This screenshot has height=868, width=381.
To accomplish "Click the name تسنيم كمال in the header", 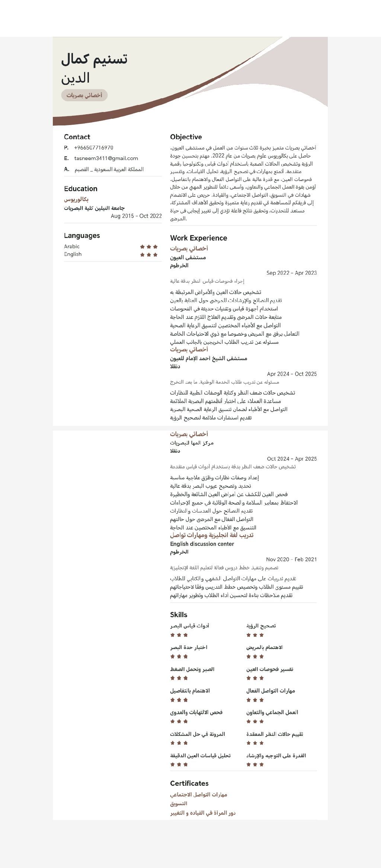I will pyautogui.click(x=94, y=60).
